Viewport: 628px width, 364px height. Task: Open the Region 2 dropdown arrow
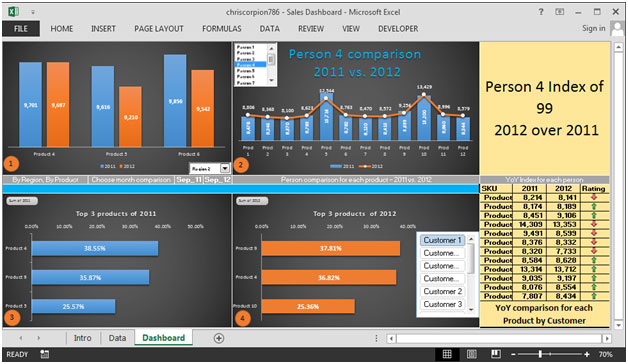pyautogui.click(x=225, y=168)
